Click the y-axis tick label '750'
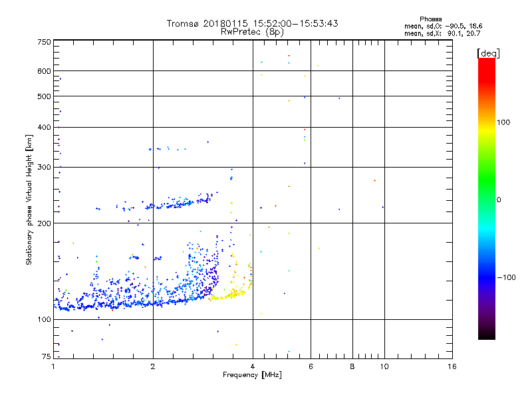 click(x=44, y=43)
